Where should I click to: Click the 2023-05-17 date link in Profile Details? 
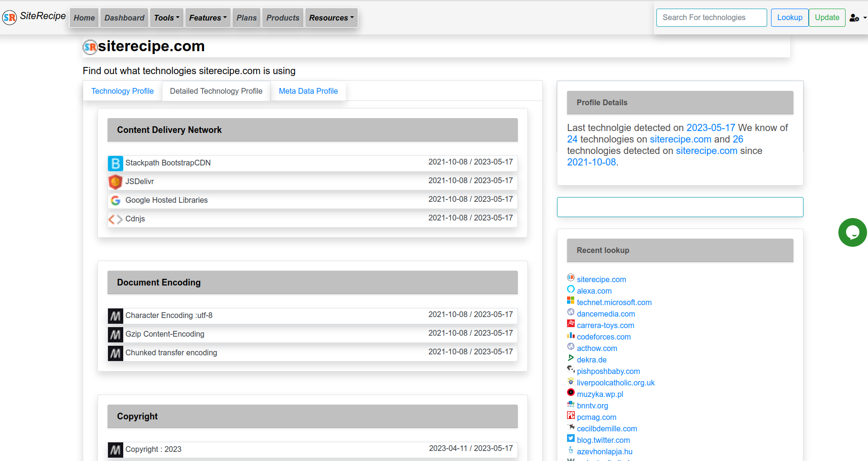pos(711,128)
